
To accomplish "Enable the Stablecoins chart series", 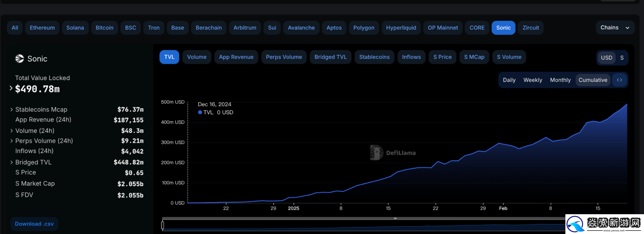I will (x=374, y=57).
